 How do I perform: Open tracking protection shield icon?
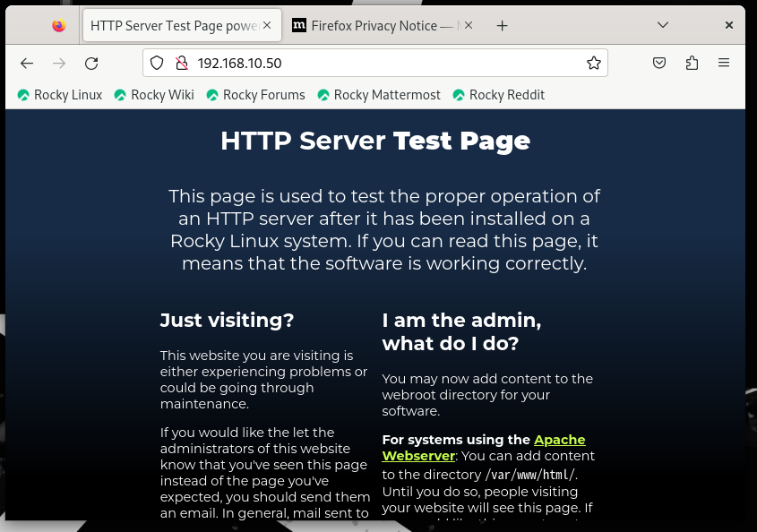point(157,64)
